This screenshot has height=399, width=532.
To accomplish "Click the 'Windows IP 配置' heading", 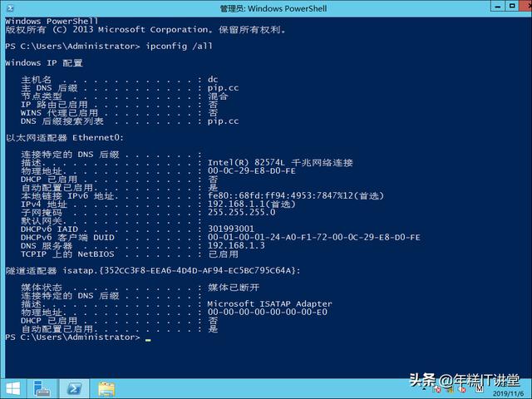I will click(x=44, y=63).
